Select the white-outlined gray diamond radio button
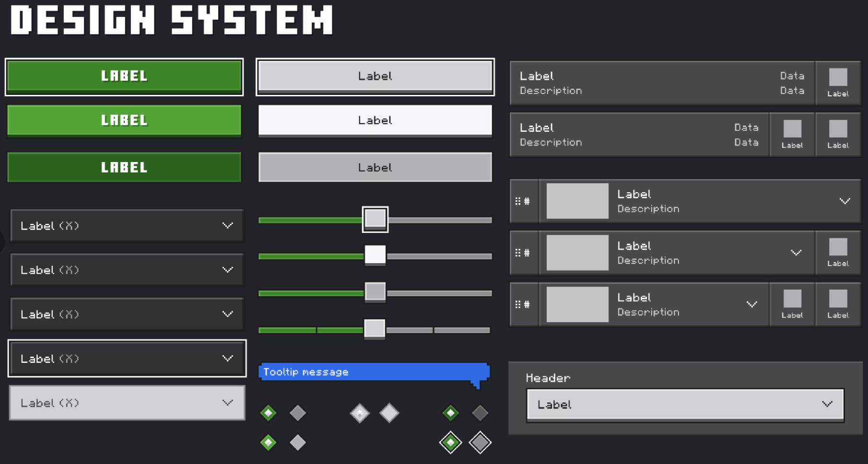Image resolution: width=868 pixels, height=464 pixels. click(x=480, y=442)
